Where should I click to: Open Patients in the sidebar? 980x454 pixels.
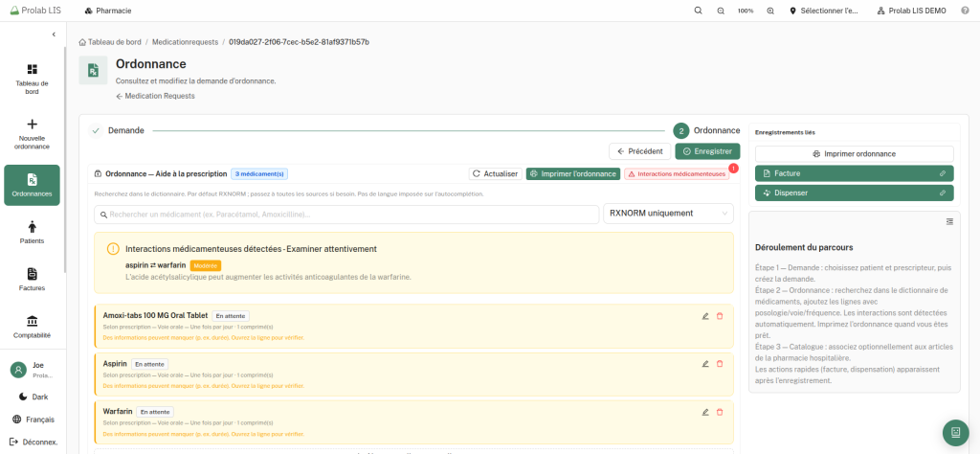32,233
